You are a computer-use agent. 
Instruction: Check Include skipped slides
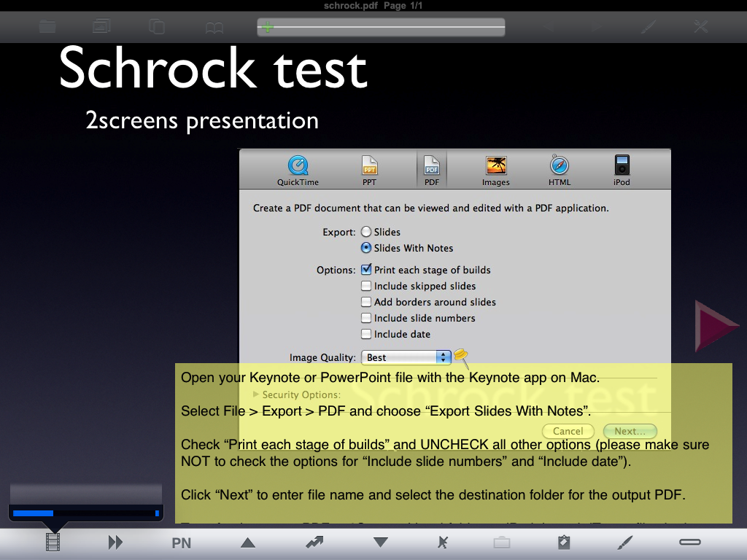[x=366, y=286]
